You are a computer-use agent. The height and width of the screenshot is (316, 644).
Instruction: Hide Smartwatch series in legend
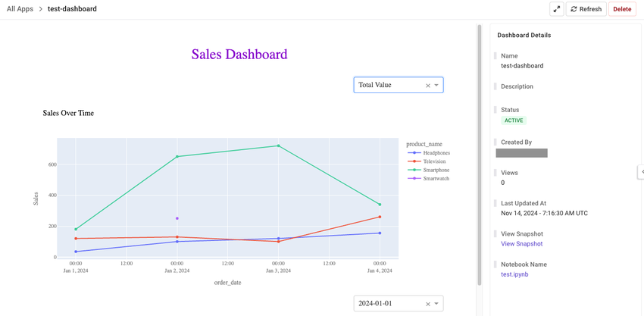436,178
